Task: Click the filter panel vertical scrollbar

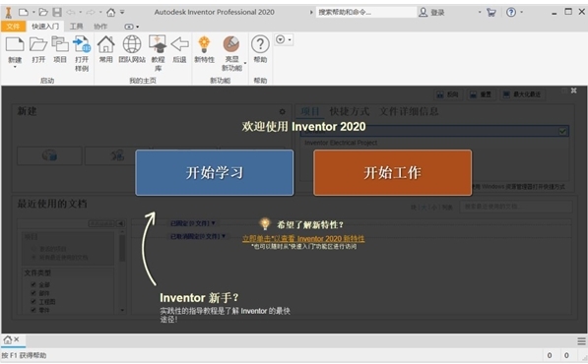Action: (122, 272)
